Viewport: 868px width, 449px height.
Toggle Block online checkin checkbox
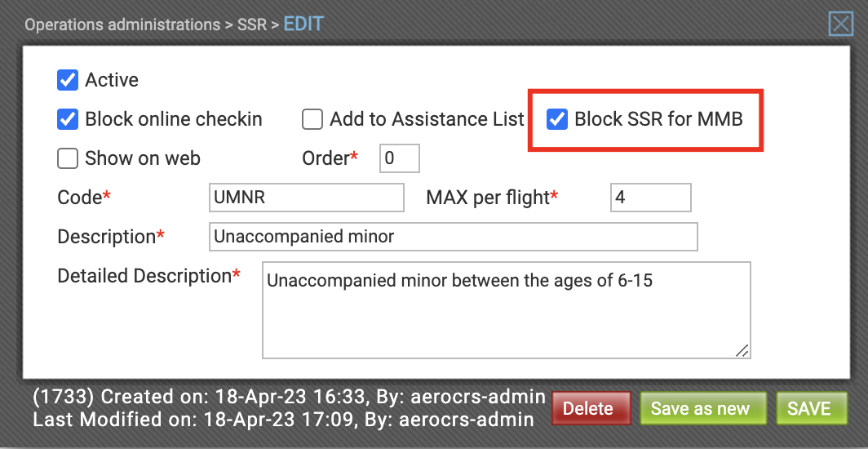68,119
